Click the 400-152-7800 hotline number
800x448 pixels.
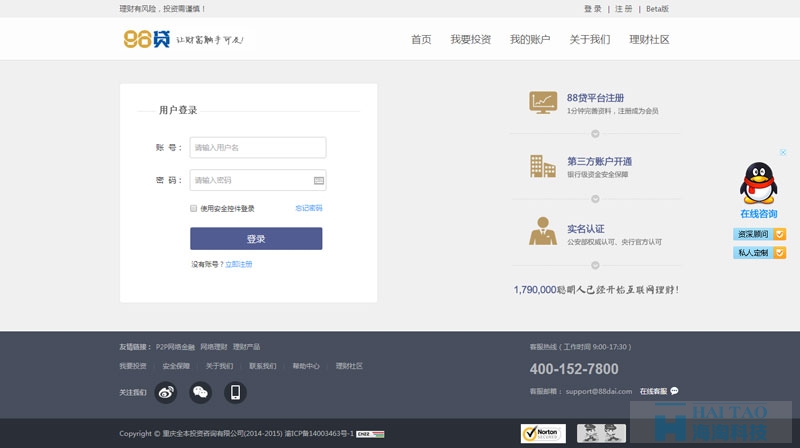(574, 369)
